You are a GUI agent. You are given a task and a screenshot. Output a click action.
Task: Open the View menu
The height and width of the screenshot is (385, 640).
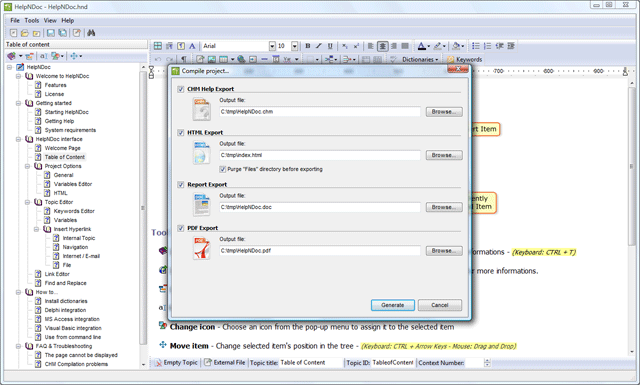pyautogui.click(x=50, y=20)
